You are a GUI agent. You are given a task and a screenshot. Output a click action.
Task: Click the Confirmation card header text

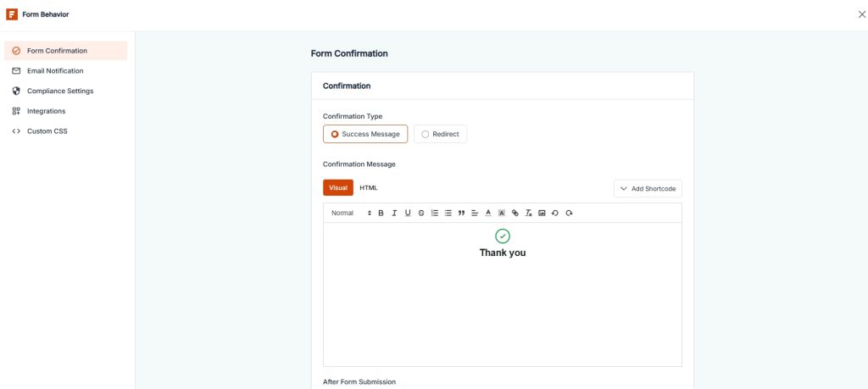tap(347, 86)
